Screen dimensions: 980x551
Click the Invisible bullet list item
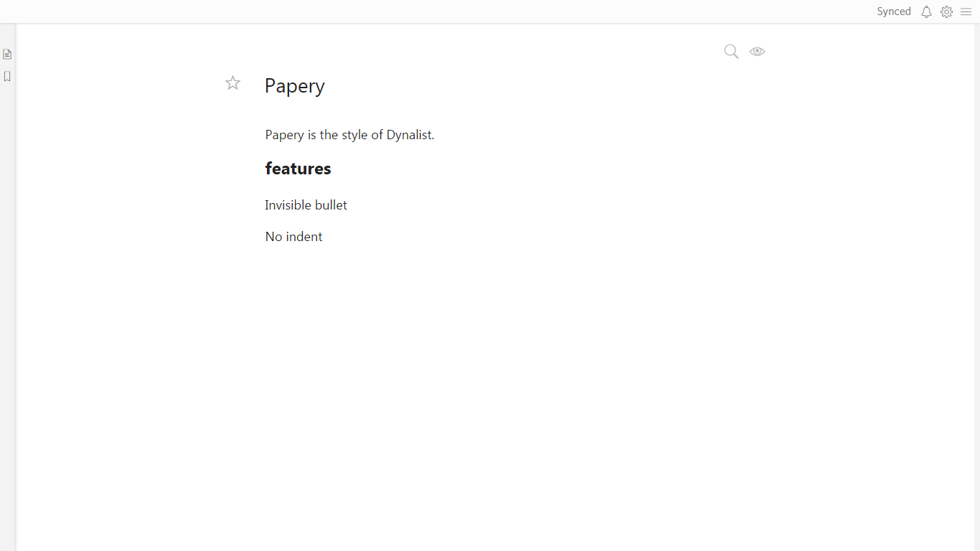coord(306,205)
